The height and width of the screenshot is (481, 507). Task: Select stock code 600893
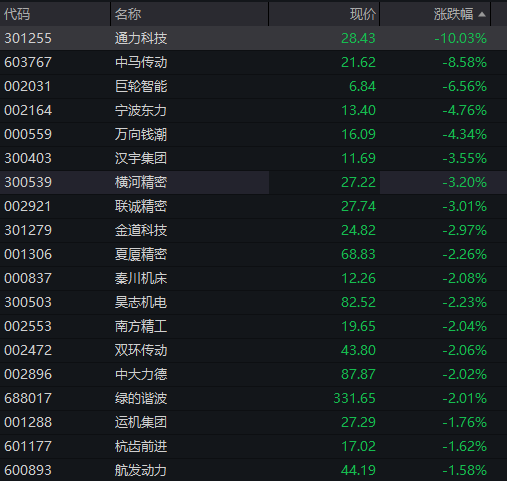pos(28,470)
